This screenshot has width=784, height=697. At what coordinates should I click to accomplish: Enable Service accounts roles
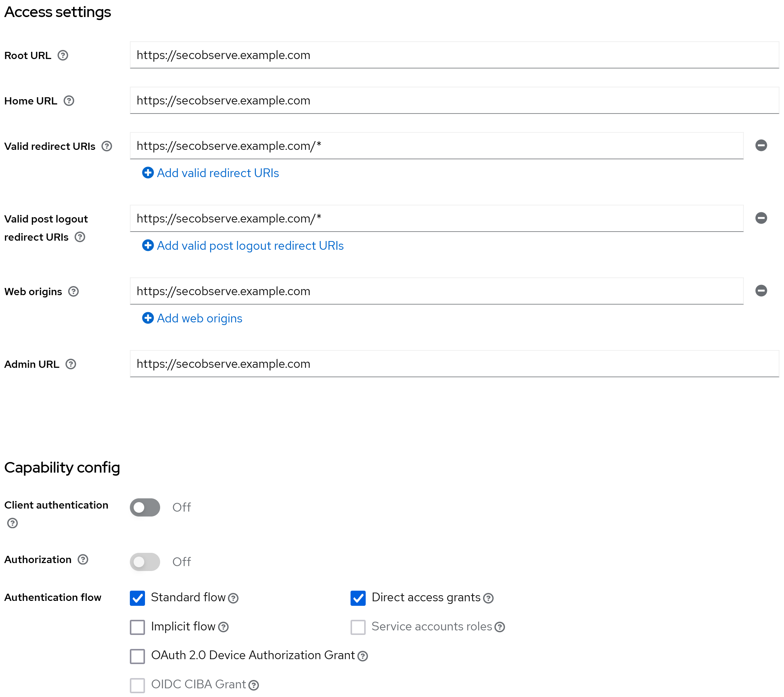(358, 627)
